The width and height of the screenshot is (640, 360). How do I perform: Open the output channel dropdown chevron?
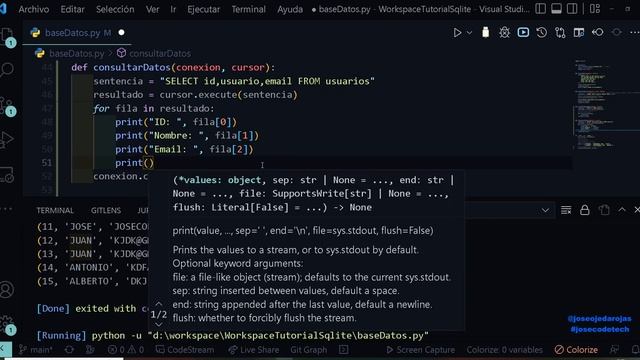pos(545,210)
